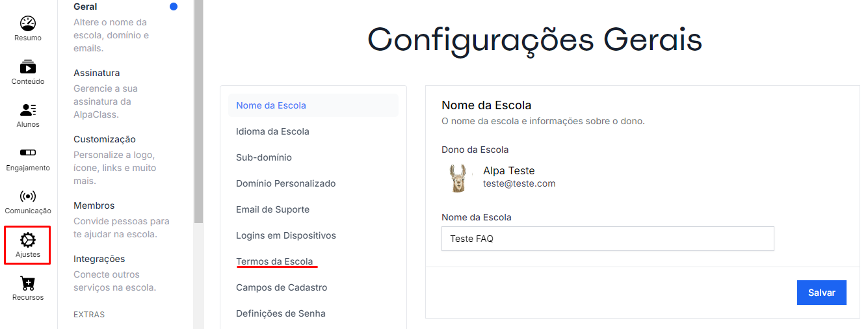Click the Salvar button

[821, 293]
